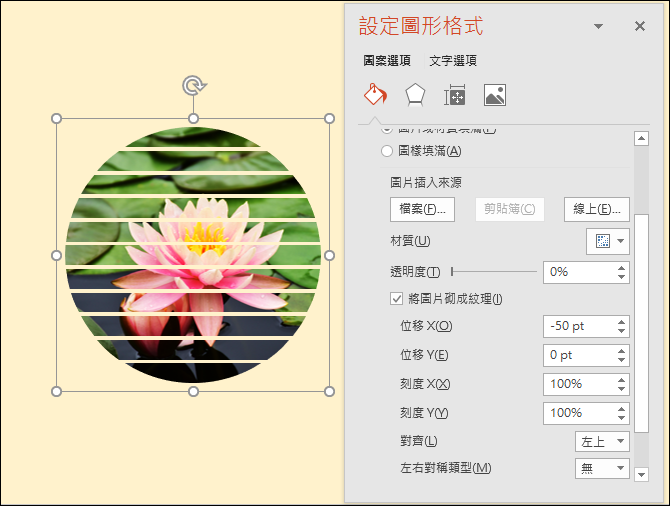Click the 線上(E)... button
Image resolution: width=670 pixels, height=506 pixels.
tap(597, 209)
